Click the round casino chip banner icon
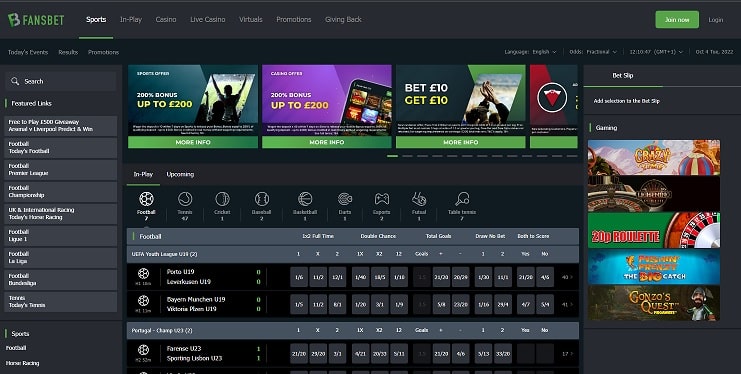This screenshot has height=374, width=741. point(552,97)
